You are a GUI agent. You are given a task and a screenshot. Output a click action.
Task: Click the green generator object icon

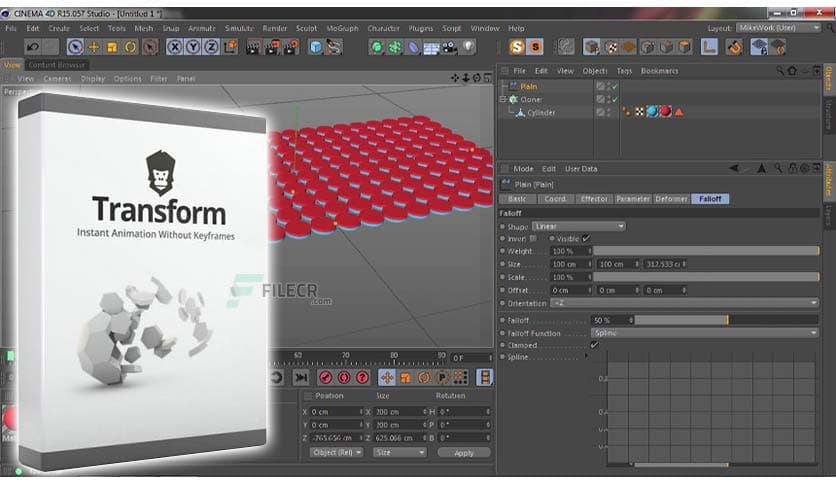[x=377, y=47]
